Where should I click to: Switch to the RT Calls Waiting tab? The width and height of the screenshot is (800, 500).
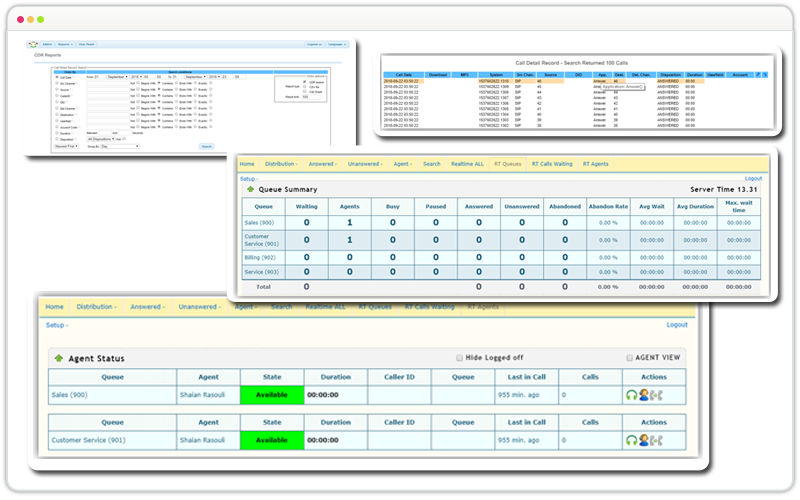(x=551, y=163)
